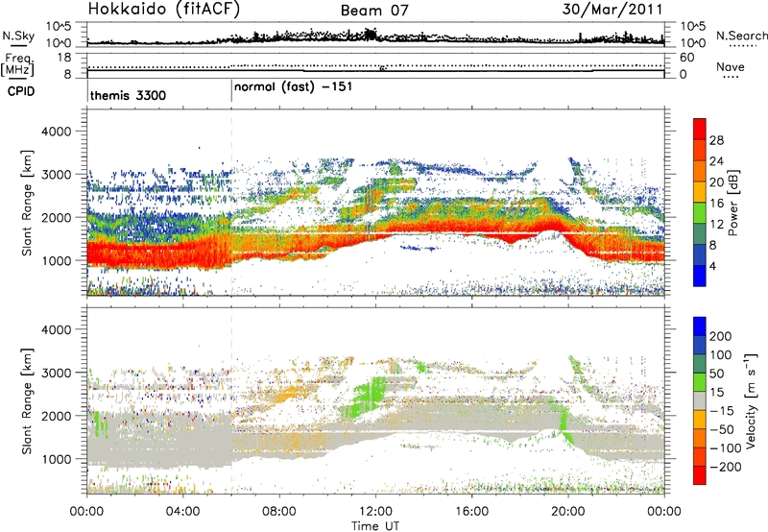Click the 2000 tick on velocity panel

(56, 416)
